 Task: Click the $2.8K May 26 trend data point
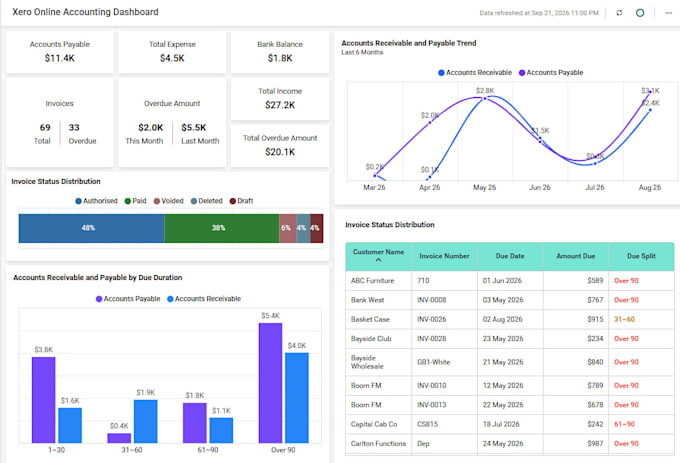pyautogui.click(x=485, y=98)
